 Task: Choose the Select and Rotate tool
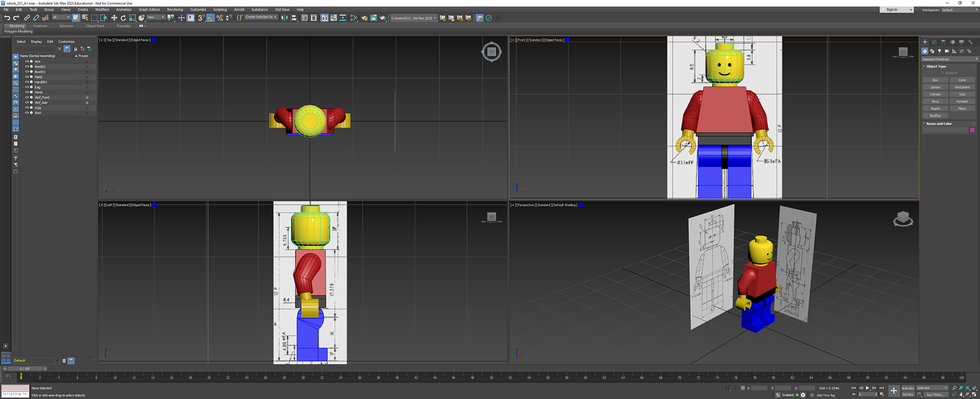(123, 18)
